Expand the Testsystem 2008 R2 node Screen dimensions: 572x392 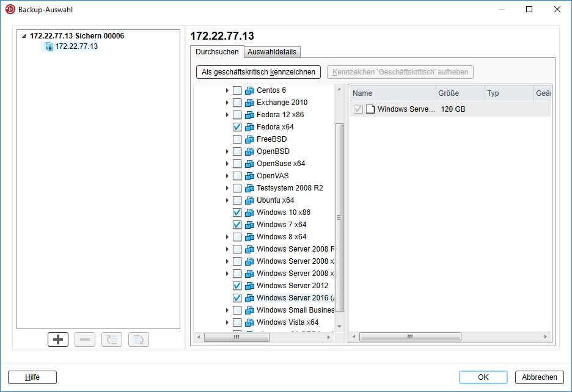pyautogui.click(x=227, y=188)
